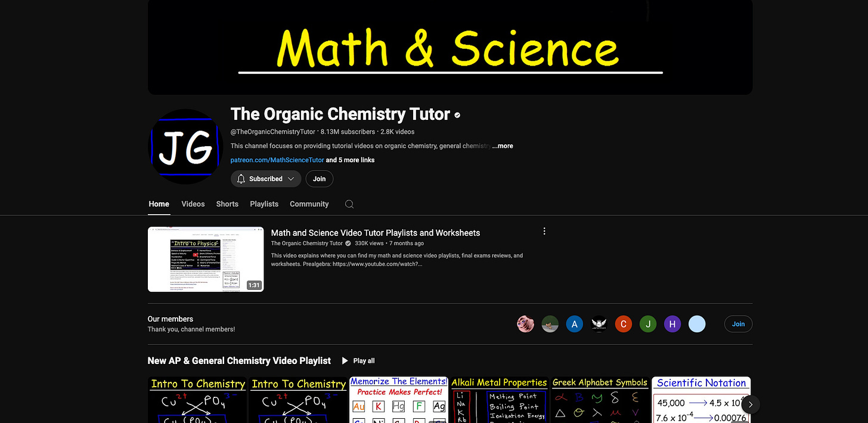The height and width of the screenshot is (423, 868).
Task: Click the member avatar with letter J
Action: coord(647,324)
